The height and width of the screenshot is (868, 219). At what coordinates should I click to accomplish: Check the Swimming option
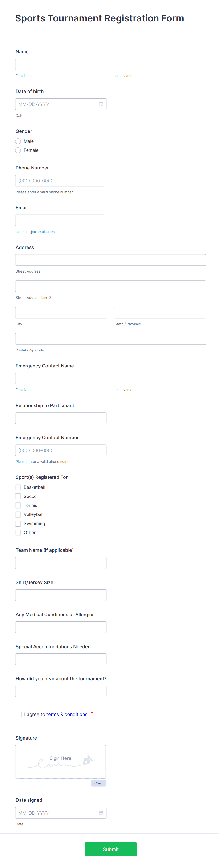(x=18, y=524)
